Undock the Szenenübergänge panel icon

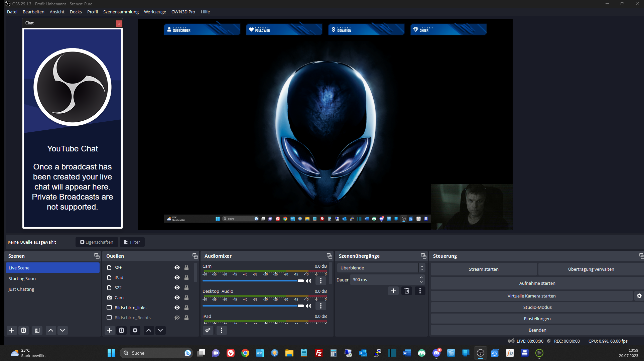(x=424, y=256)
